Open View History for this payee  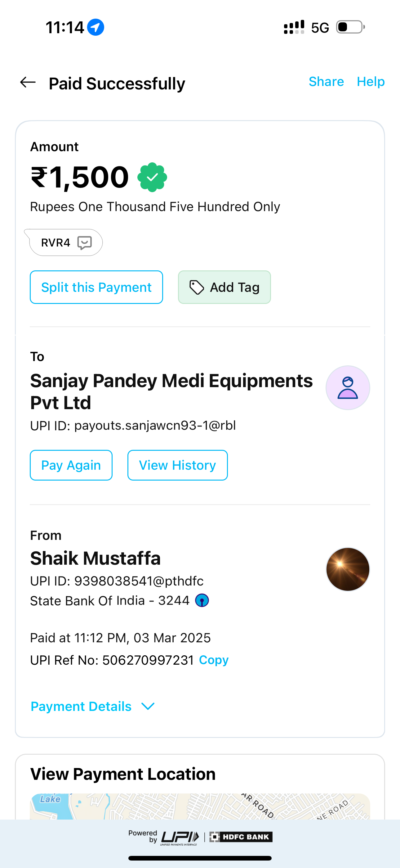[x=177, y=465]
